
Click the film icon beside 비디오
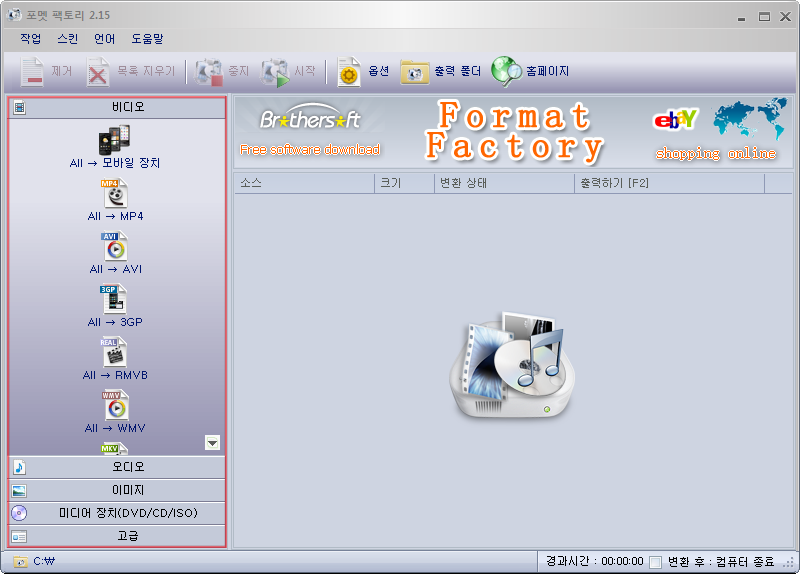(19, 108)
